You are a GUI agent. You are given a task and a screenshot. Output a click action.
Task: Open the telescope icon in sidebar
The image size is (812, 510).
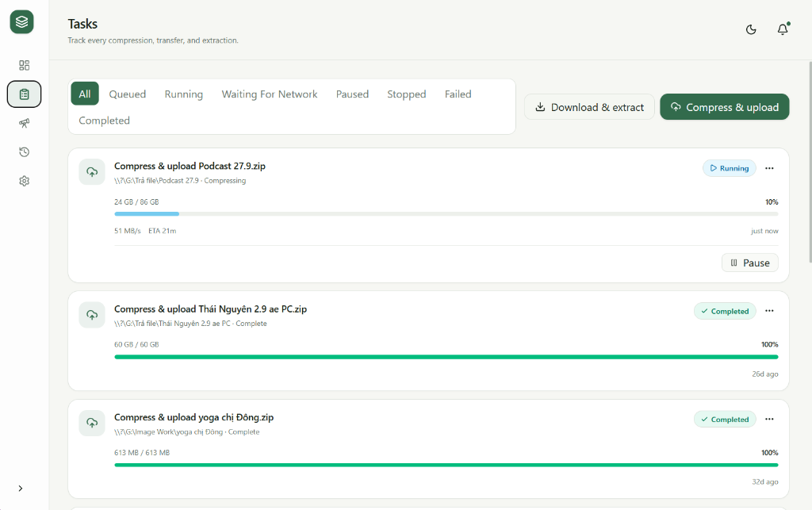pyautogui.click(x=24, y=123)
